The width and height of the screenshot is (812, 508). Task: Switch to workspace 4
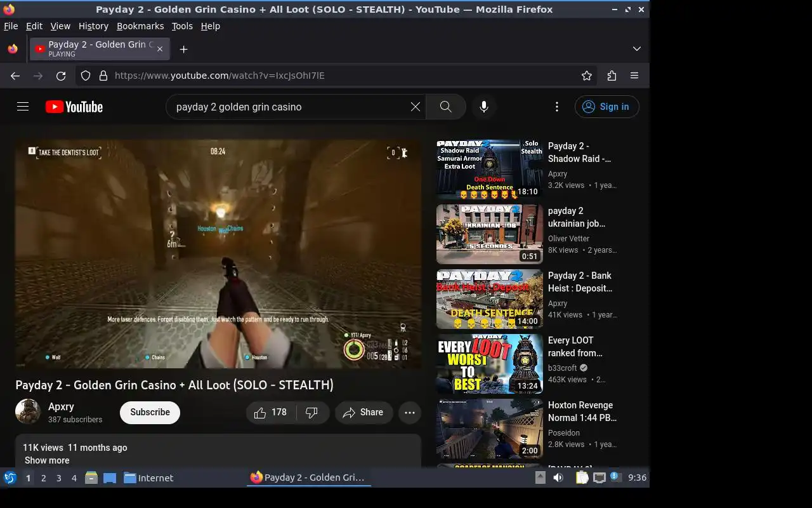(x=74, y=478)
